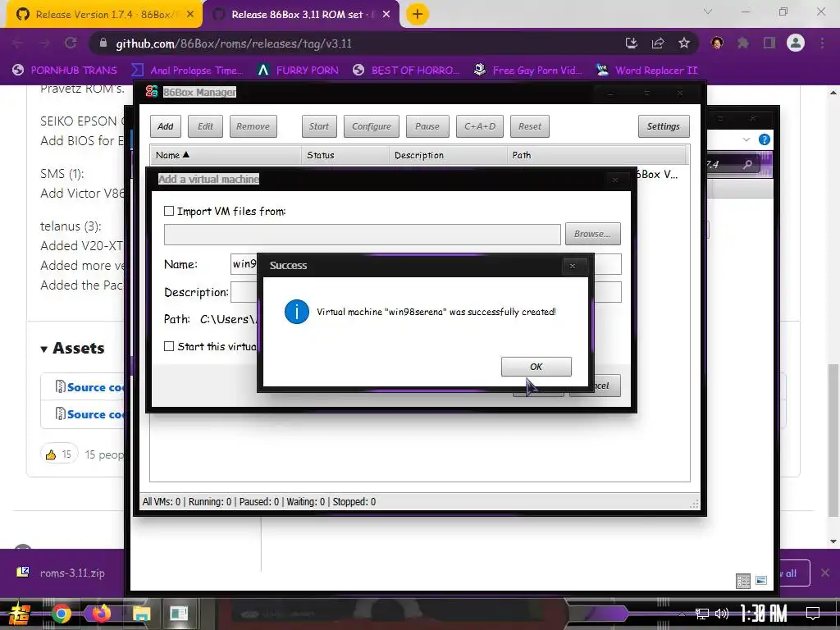Click the Remove toolbar button
The image size is (840, 630).
(x=253, y=126)
